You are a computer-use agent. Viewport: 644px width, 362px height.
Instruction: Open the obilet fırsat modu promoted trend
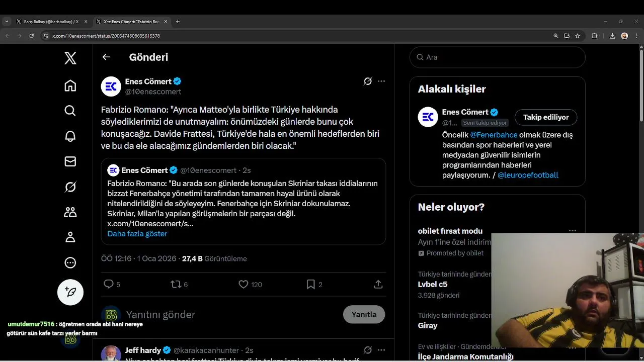450,231
